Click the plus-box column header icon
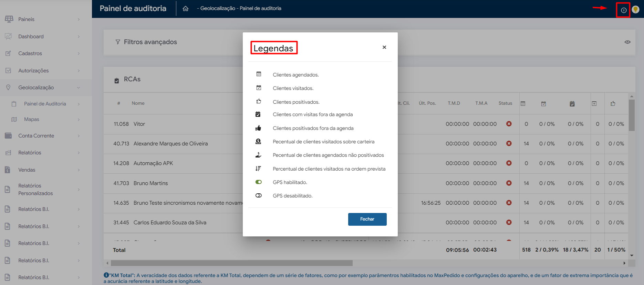Viewport: 644px width, 285px height. (x=594, y=103)
